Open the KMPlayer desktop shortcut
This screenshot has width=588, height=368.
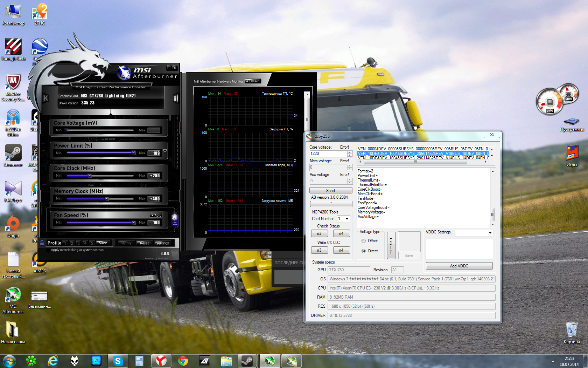tap(13, 191)
